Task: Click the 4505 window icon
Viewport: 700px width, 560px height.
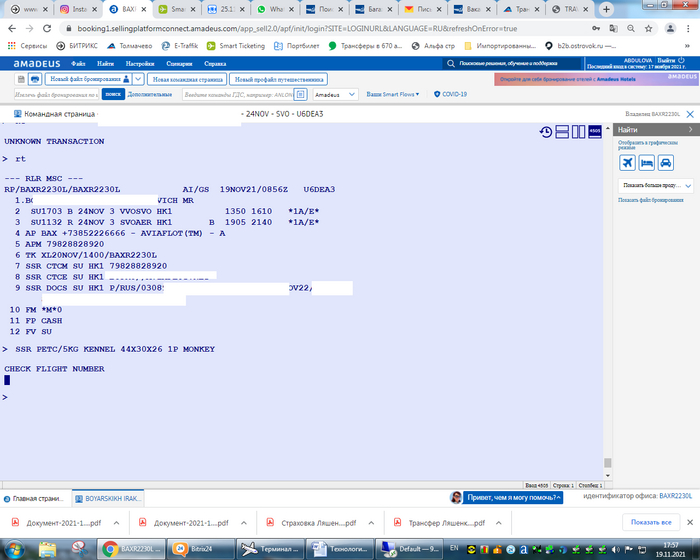Action: pos(595,131)
